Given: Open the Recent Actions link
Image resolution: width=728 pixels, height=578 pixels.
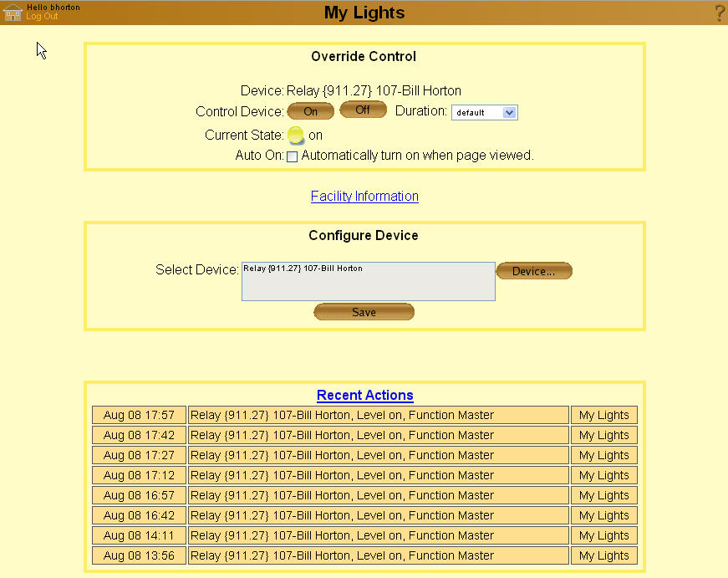Looking at the screenshot, I should [364, 396].
